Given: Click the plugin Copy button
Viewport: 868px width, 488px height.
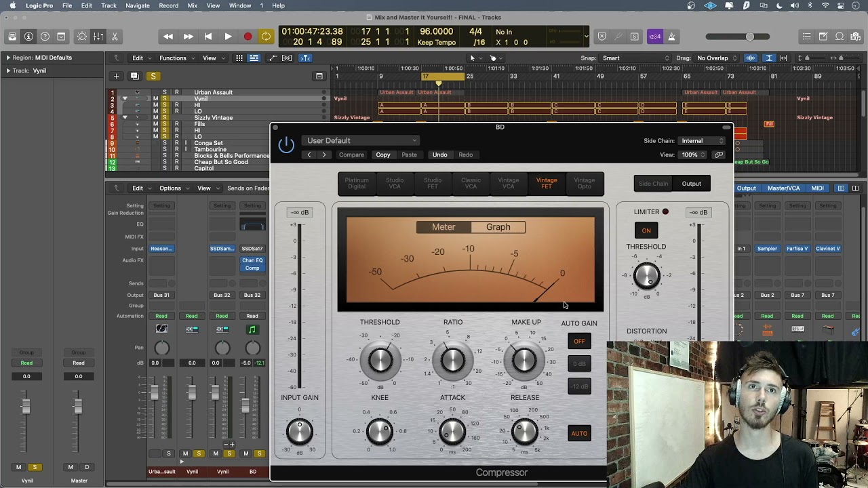Looking at the screenshot, I should [x=383, y=155].
